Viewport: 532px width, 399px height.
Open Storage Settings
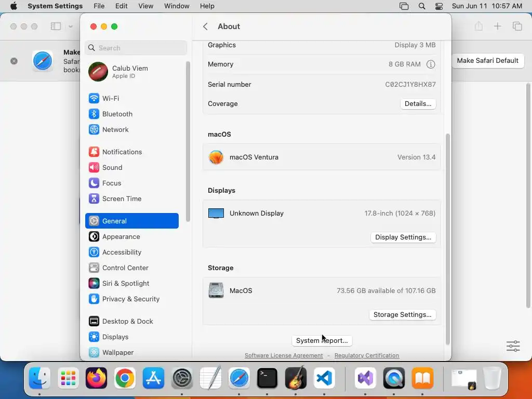pyautogui.click(x=403, y=314)
